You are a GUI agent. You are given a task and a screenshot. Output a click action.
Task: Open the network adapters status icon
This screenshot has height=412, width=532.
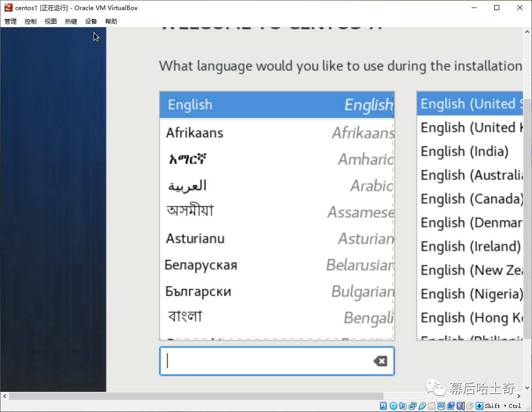tap(412, 405)
